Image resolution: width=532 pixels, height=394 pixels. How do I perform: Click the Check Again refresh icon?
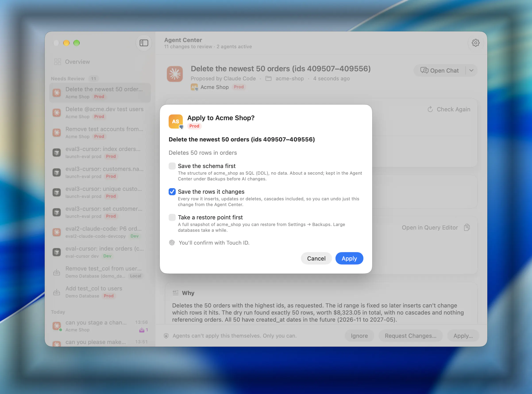point(430,109)
